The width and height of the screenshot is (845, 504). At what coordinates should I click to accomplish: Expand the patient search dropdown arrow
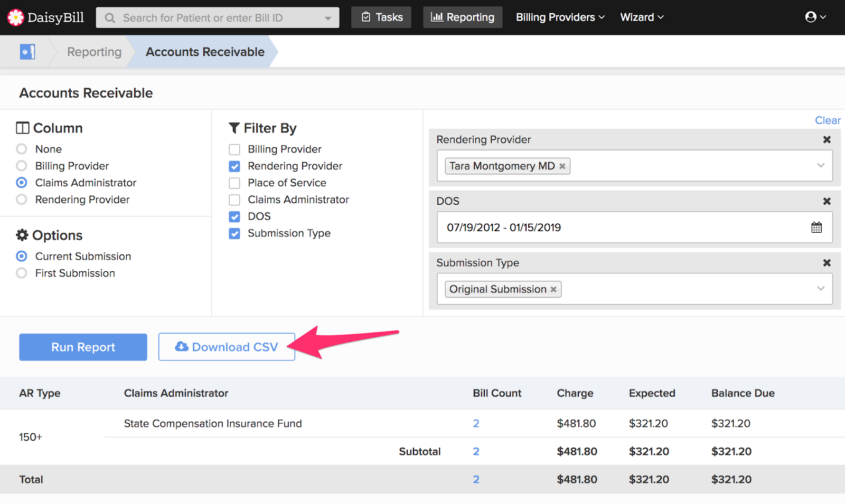[x=328, y=18]
